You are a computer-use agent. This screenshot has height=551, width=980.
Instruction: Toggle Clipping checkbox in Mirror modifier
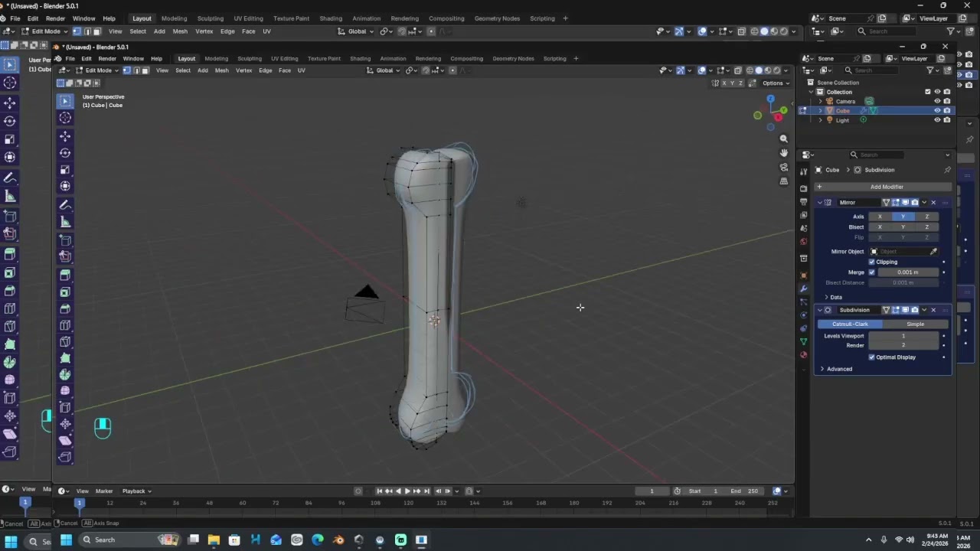pos(871,262)
